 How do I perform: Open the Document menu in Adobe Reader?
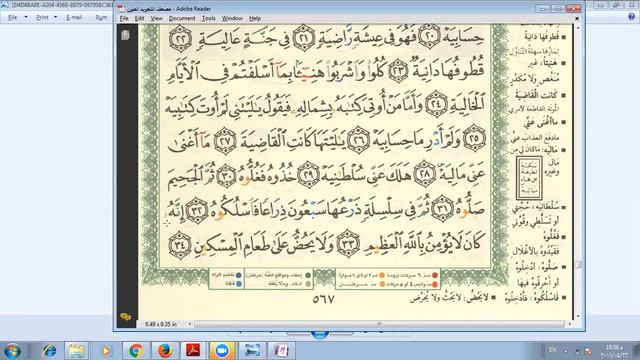[x=182, y=18]
